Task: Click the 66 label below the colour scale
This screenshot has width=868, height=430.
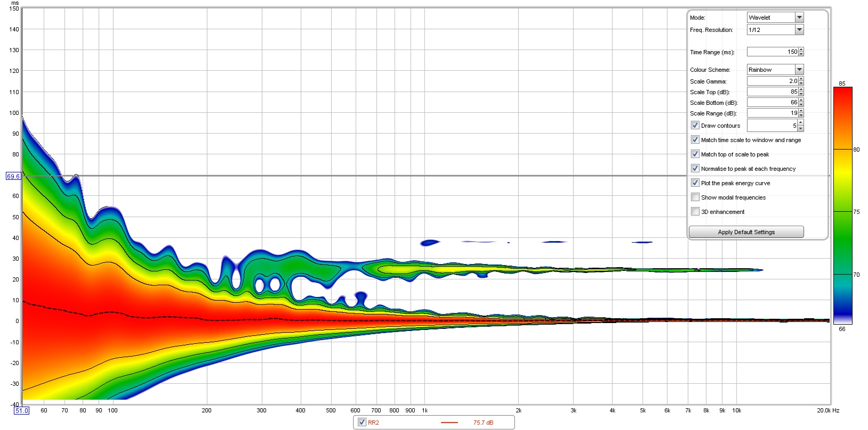Action: tap(842, 329)
